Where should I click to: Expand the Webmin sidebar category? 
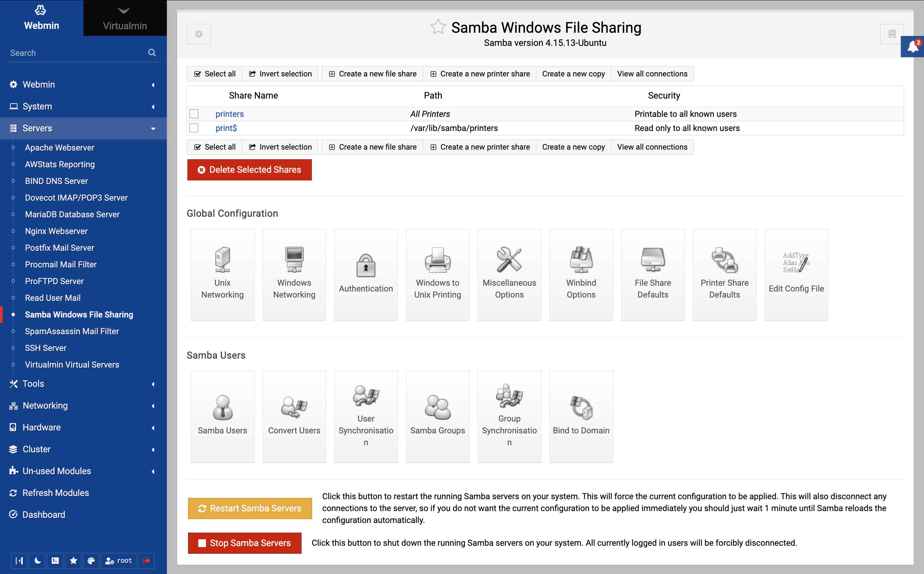point(83,84)
